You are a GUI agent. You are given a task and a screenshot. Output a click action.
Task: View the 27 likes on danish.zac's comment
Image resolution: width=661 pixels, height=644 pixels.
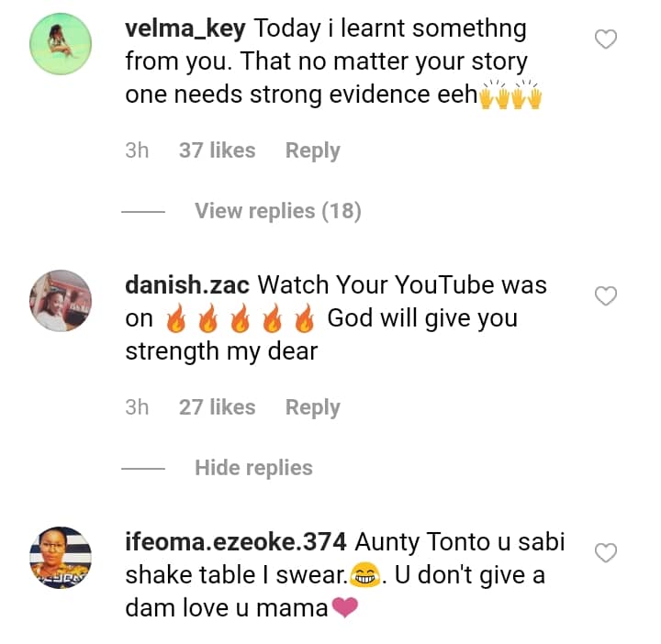tap(217, 407)
